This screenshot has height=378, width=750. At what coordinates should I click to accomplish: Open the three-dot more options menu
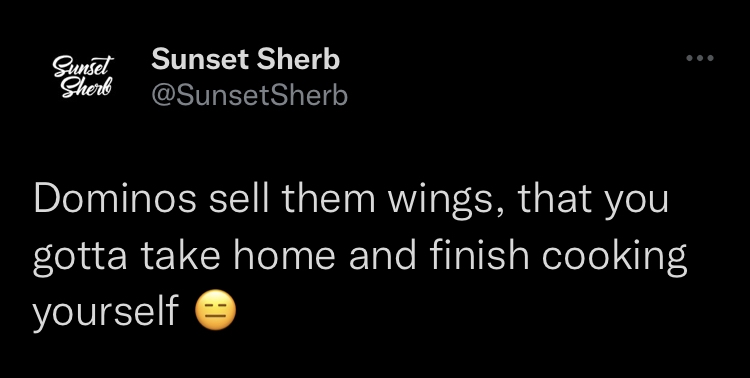coord(700,58)
